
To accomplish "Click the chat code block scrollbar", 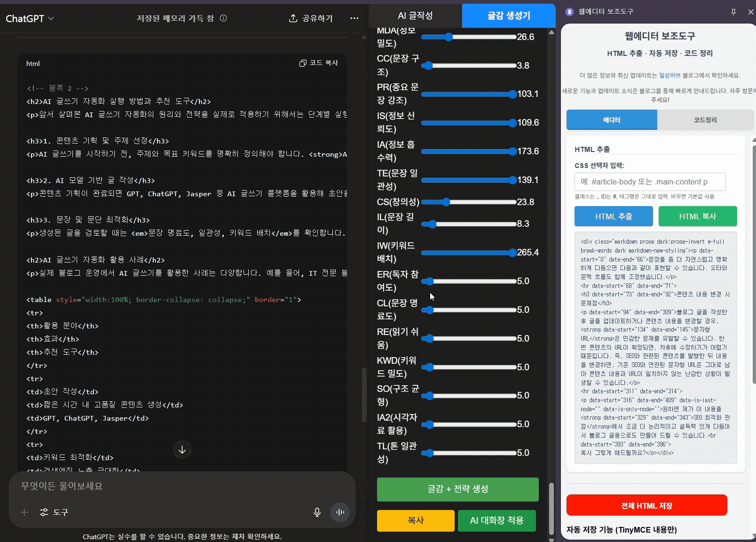I will (364, 394).
